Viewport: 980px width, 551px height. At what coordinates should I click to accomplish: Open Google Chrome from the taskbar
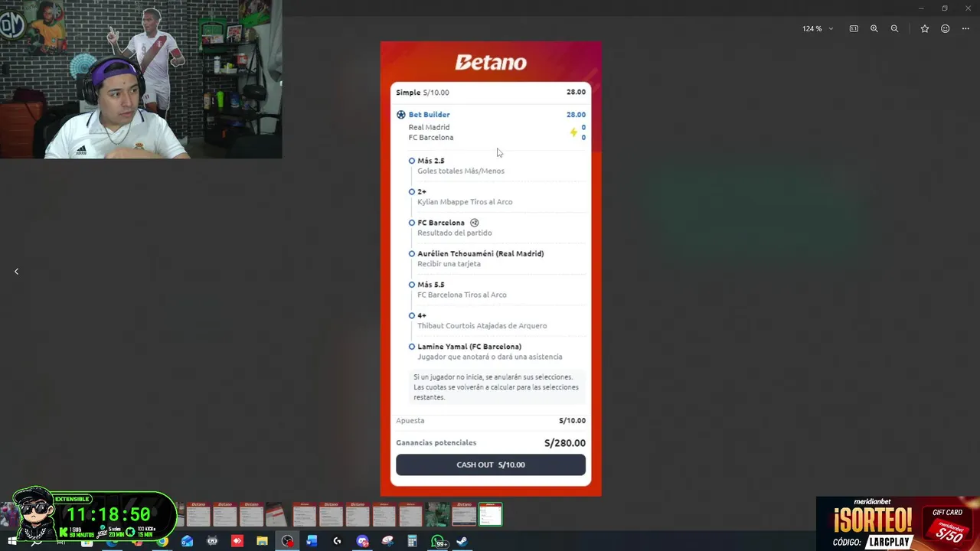point(162,541)
